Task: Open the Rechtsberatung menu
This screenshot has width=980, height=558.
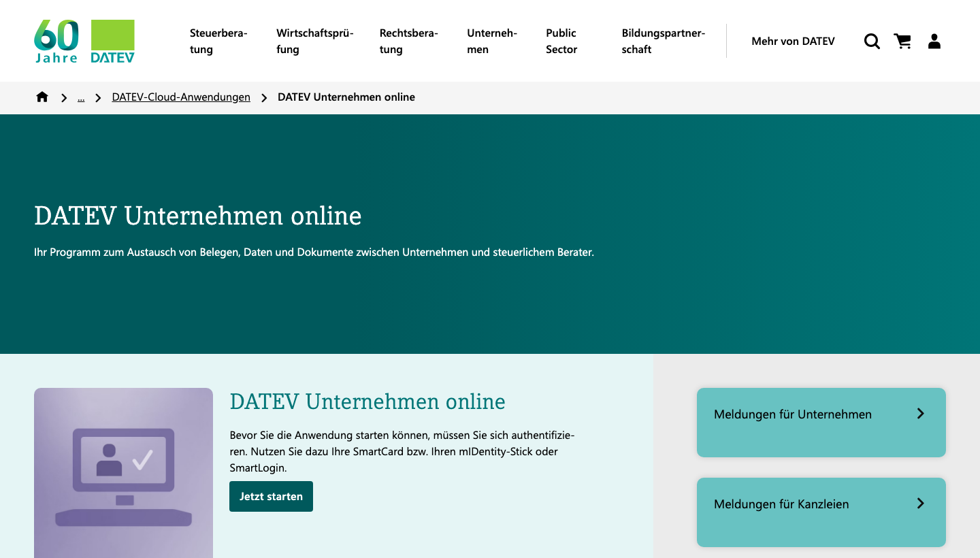Action: pos(409,41)
